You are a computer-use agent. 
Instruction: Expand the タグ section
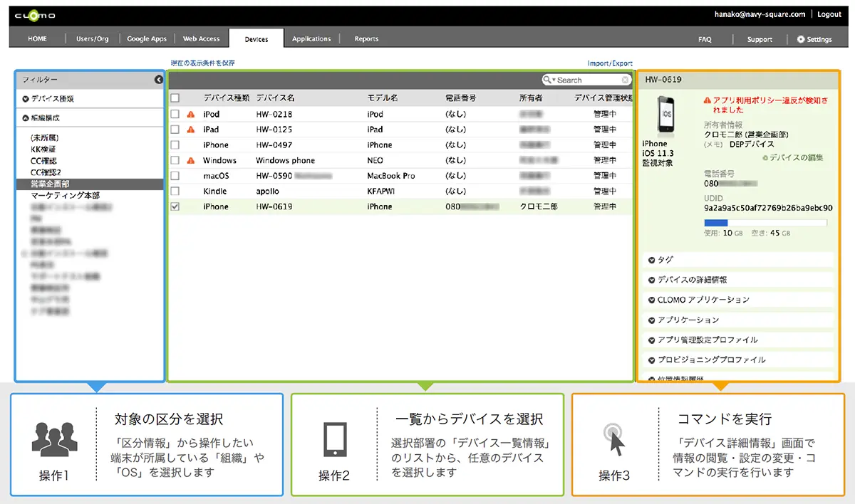(737, 260)
